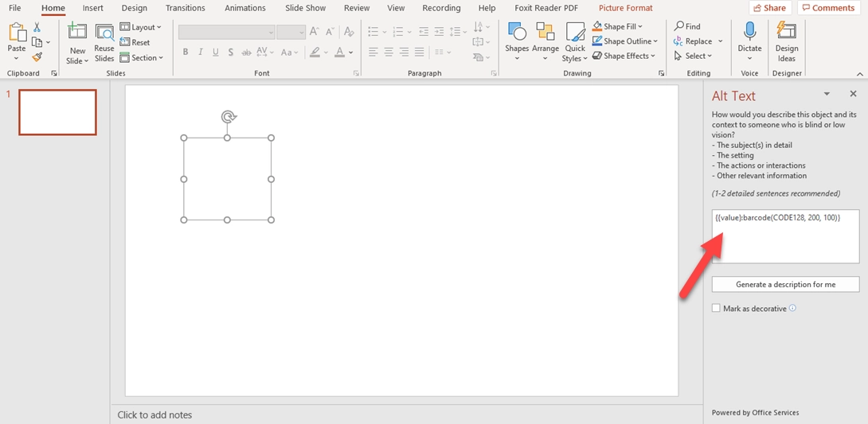Collapse the ribbon with the chevron
Image resolution: width=868 pixels, height=424 pixels.
point(860,73)
